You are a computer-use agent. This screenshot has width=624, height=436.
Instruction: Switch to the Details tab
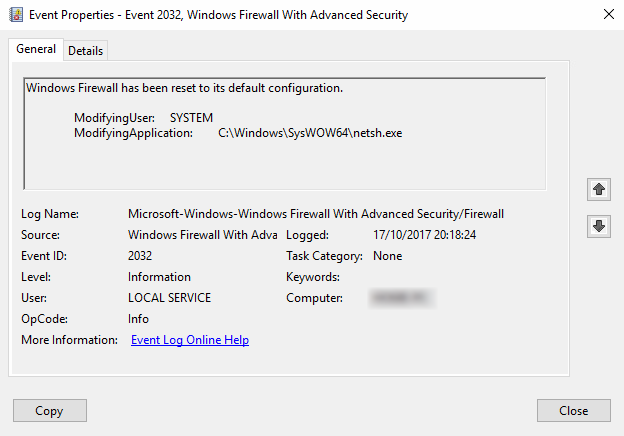coord(86,51)
